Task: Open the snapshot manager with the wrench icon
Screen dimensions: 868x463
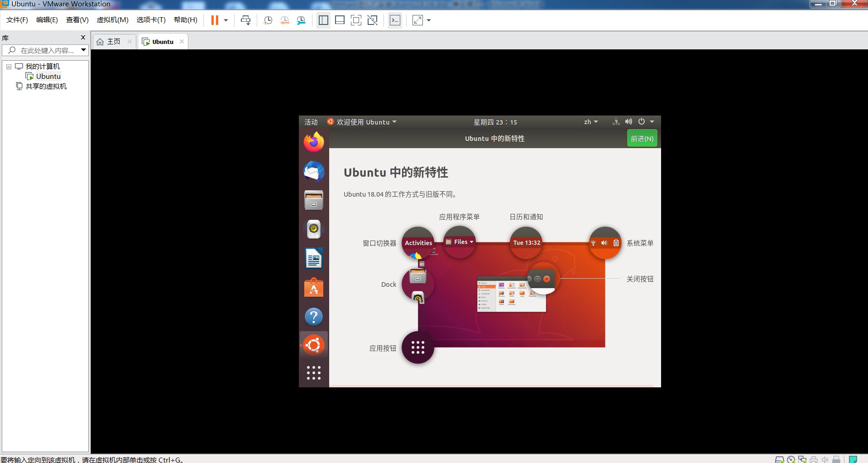Action: coord(301,20)
